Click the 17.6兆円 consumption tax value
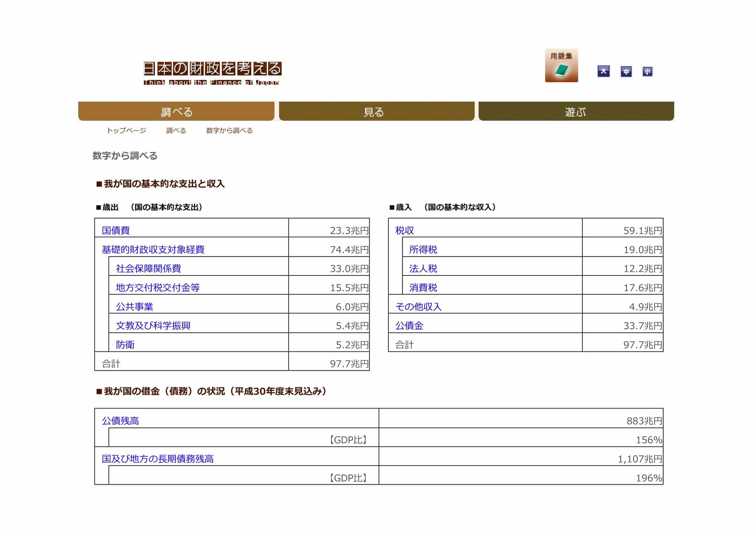The height and width of the screenshot is (535, 756). point(643,288)
